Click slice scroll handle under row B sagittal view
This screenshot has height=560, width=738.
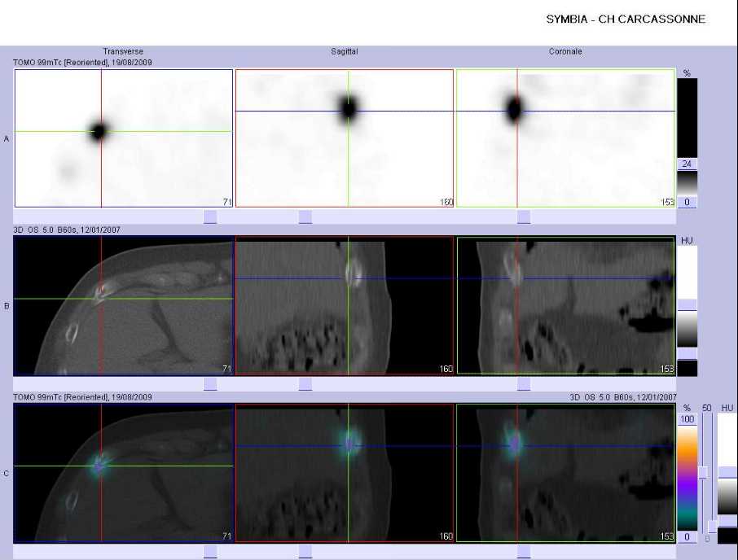pyautogui.click(x=305, y=384)
